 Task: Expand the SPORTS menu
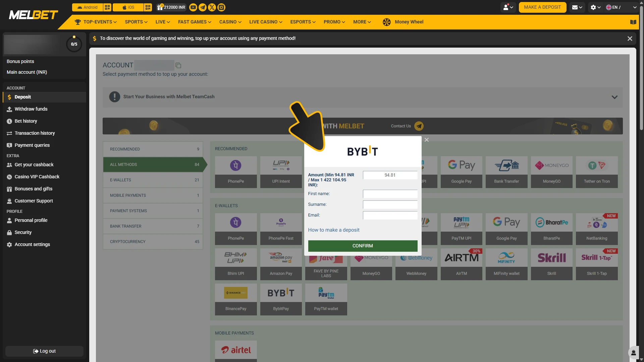136,22
